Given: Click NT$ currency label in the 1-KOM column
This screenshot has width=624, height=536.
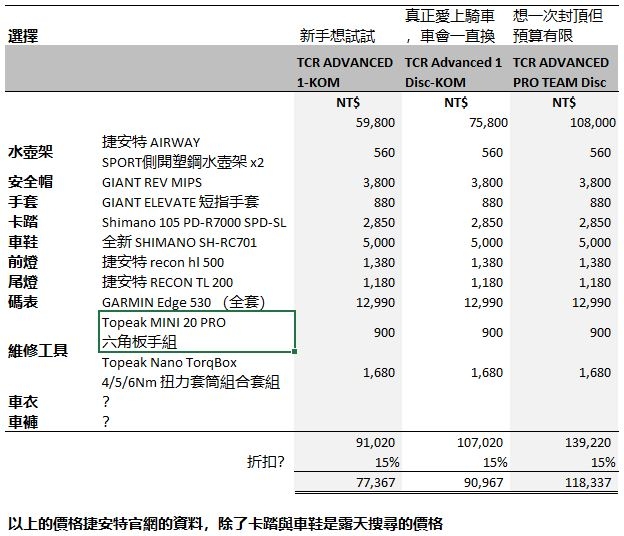Looking at the screenshot, I should pyautogui.click(x=348, y=103).
